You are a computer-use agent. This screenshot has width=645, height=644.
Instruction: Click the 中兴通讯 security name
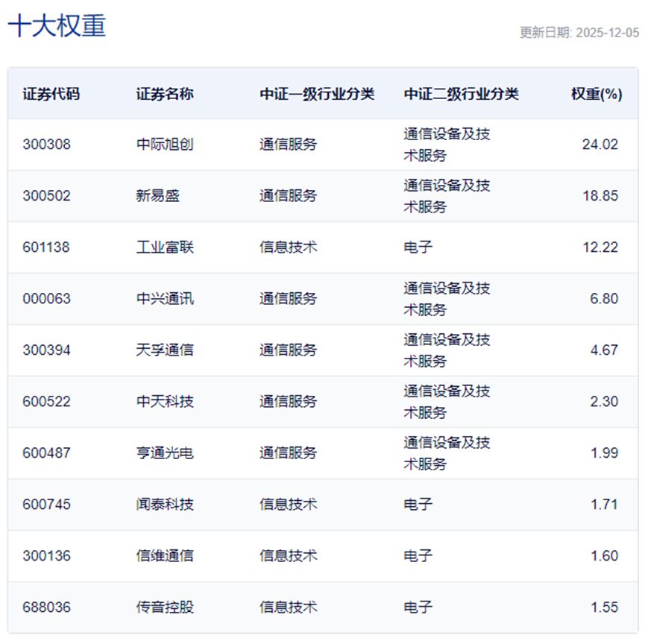coord(165,299)
